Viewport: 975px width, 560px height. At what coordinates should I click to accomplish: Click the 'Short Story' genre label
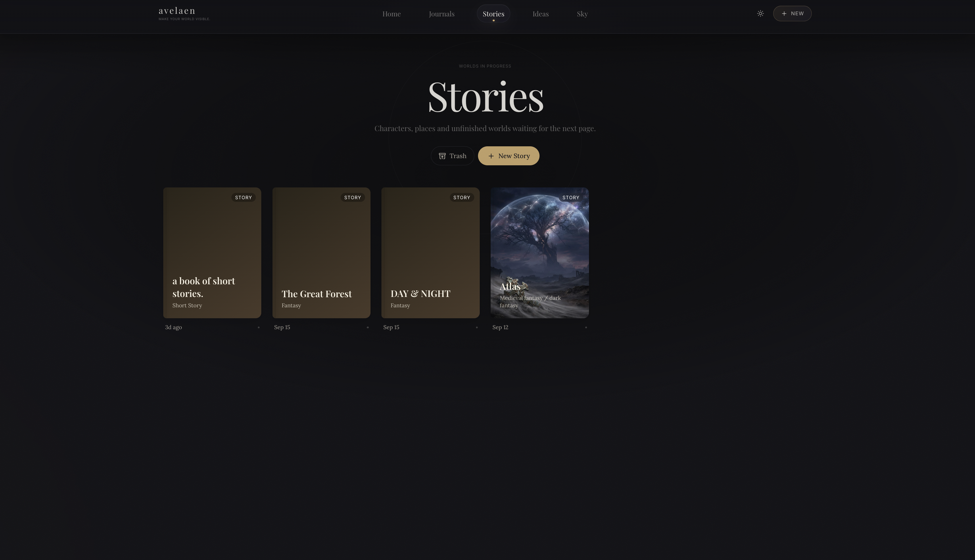click(187, 305)
